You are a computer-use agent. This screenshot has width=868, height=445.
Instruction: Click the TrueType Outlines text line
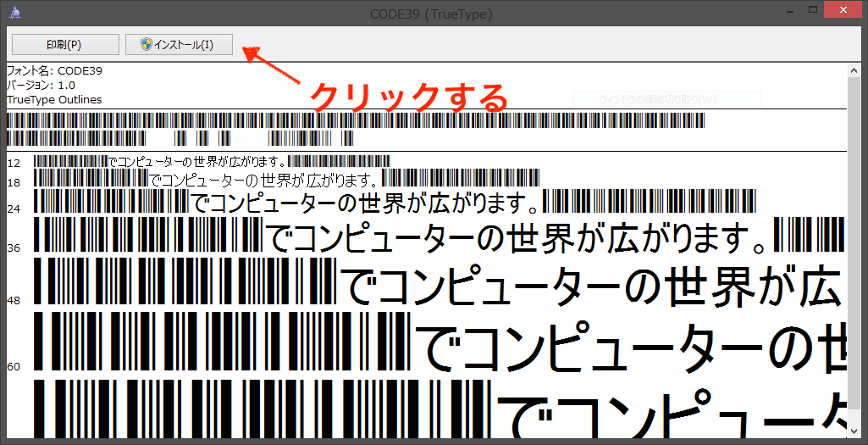point(54,99)
